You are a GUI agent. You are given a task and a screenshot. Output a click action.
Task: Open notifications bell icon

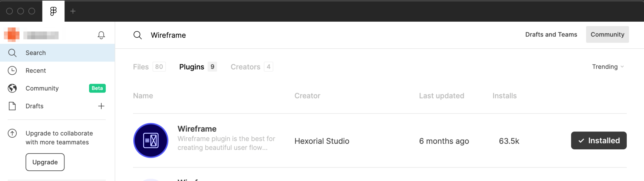pos(101,35)
